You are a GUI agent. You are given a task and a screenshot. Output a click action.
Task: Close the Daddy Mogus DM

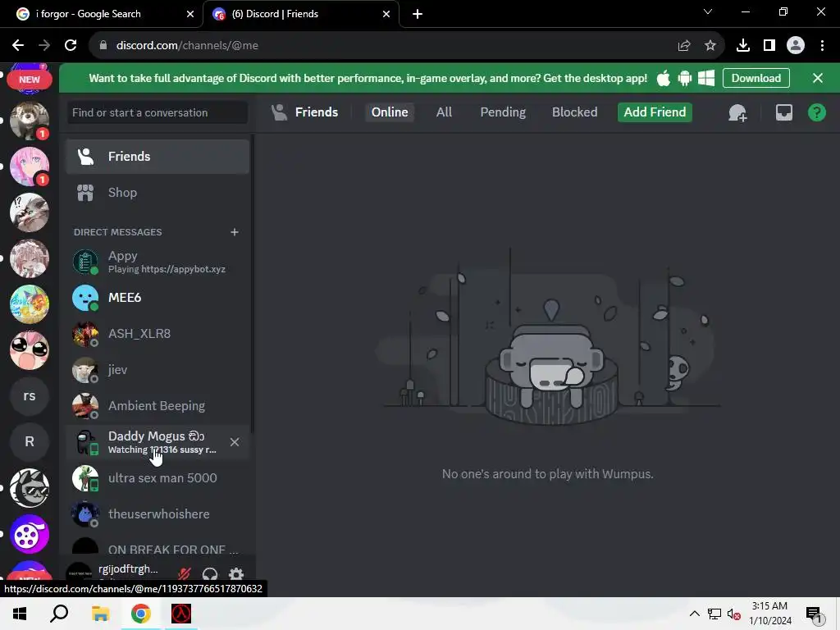coord(234,442)
